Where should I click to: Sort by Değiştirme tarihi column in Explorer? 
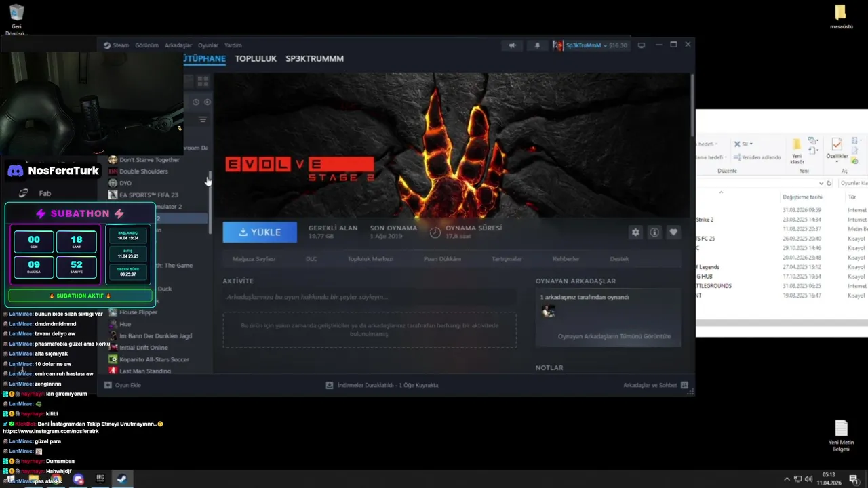click(802, 197)
